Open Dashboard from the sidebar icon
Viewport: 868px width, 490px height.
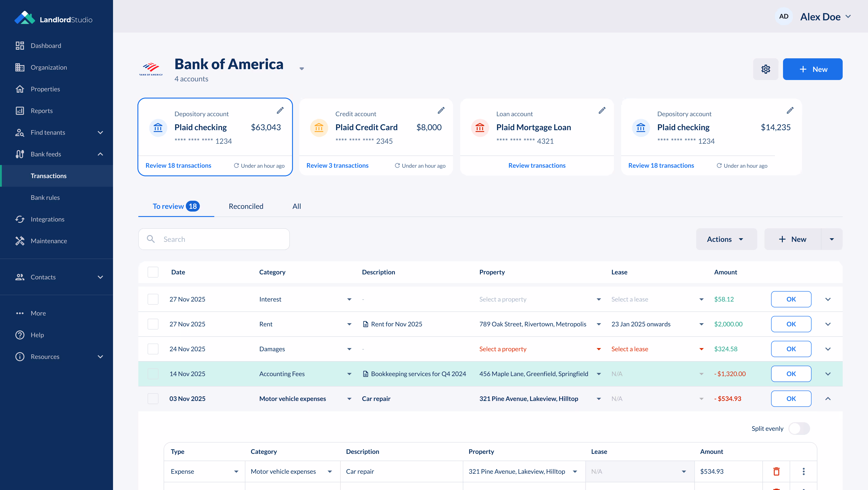(x=20, y=45)
